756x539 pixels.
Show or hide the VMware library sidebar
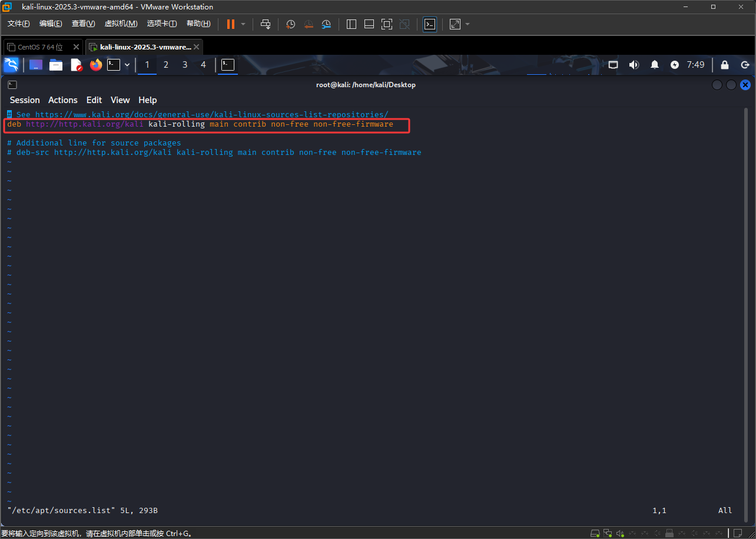click(352, 24)
